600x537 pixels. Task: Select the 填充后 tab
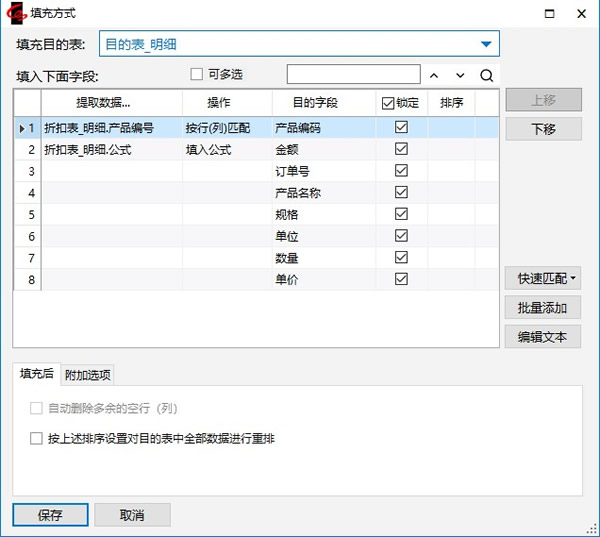pos(36,374)
